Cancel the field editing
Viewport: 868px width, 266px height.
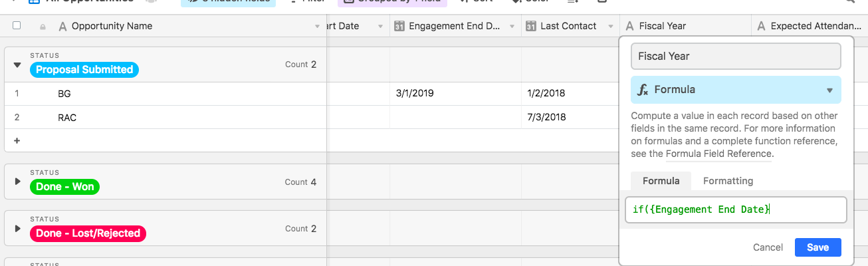tap(768, 247)
